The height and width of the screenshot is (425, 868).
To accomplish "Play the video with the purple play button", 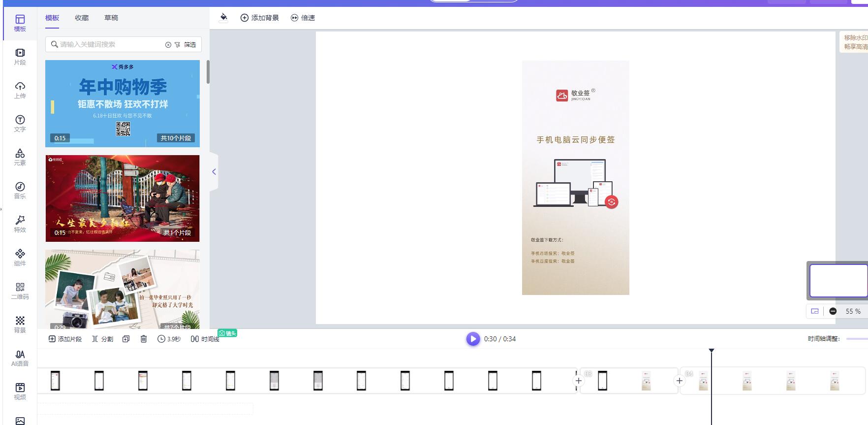I will [473, 339].
